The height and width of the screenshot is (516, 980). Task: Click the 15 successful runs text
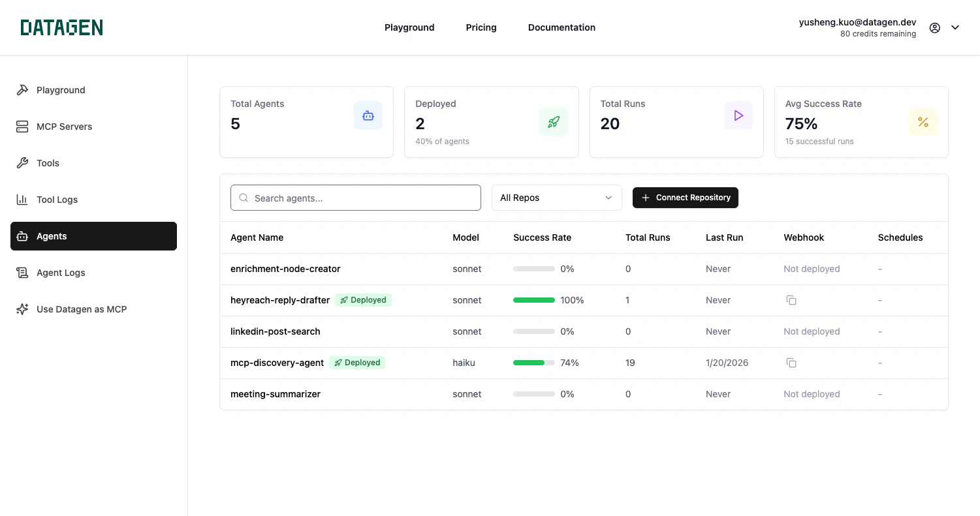pos(819,142)
